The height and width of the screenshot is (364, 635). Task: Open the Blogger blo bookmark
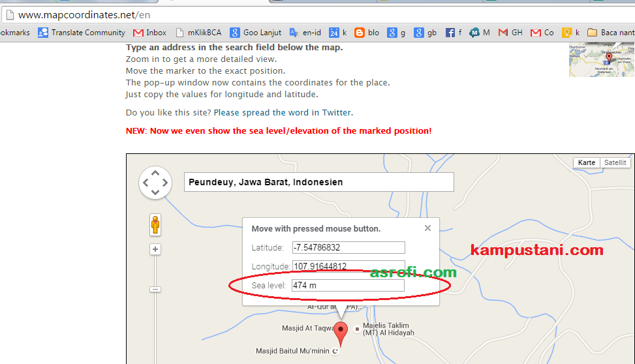click(x=367, y=33)
